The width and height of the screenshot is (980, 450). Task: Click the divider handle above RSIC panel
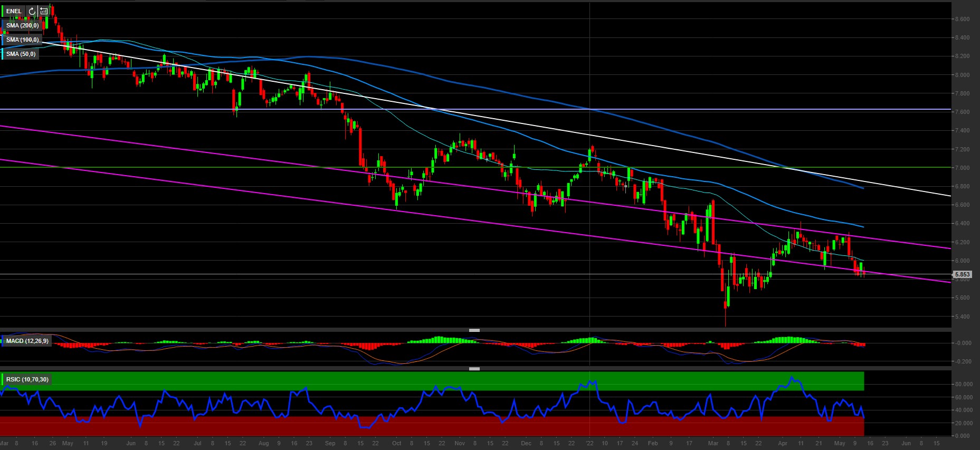[x=474, y=369]
